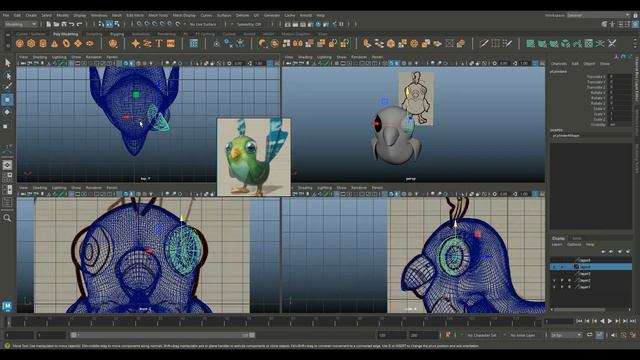This screenshot has height=360, width=640.
Task: Activate the Rotate tool in the toolbox
Action: click(7, 112)
